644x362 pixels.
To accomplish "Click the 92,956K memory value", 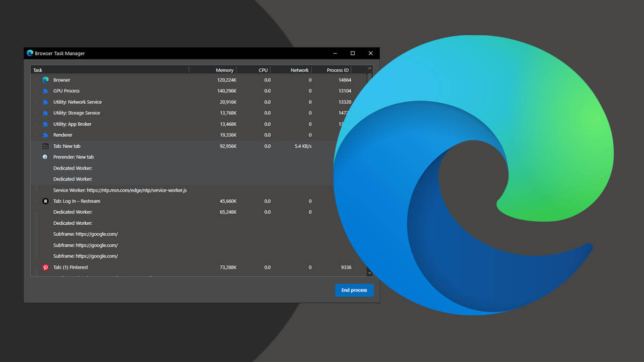I will coord(228,146).
